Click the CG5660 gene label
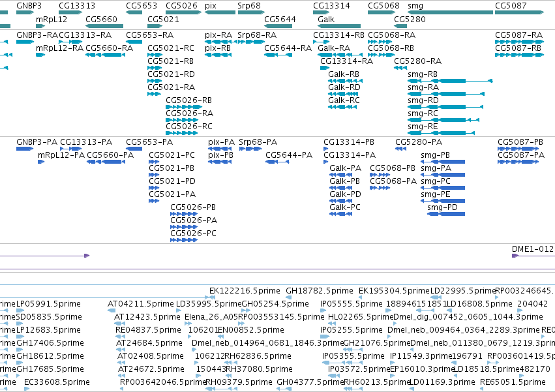This screenshot has height=392, width=555. click(101, 19)
